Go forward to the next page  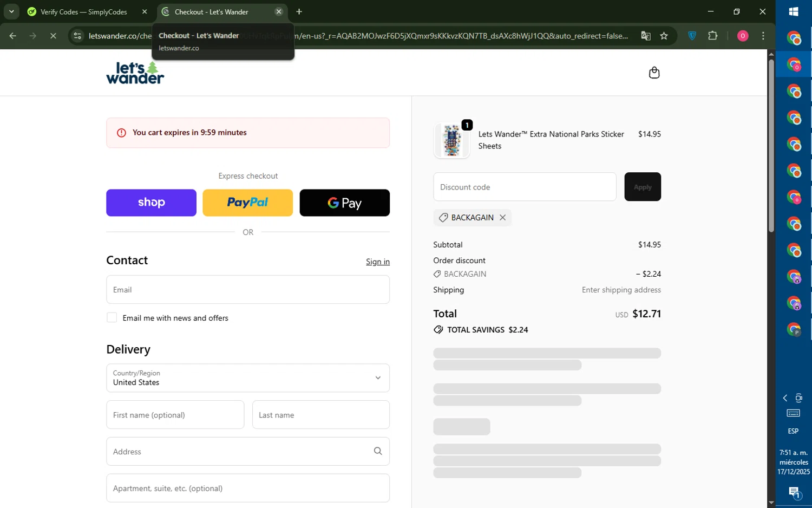[33, 36]
